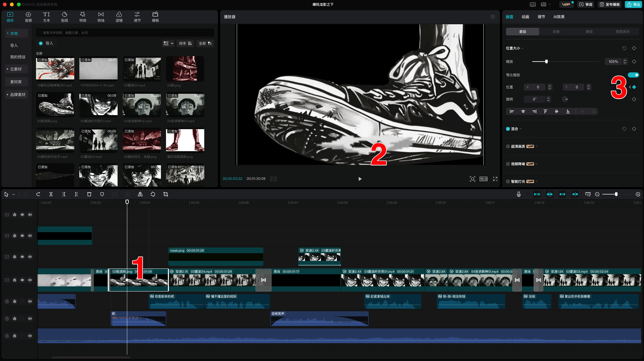644x361 pixels.
Task: Open the 全部 filter dropdown
Action: (x=205, y=43)
